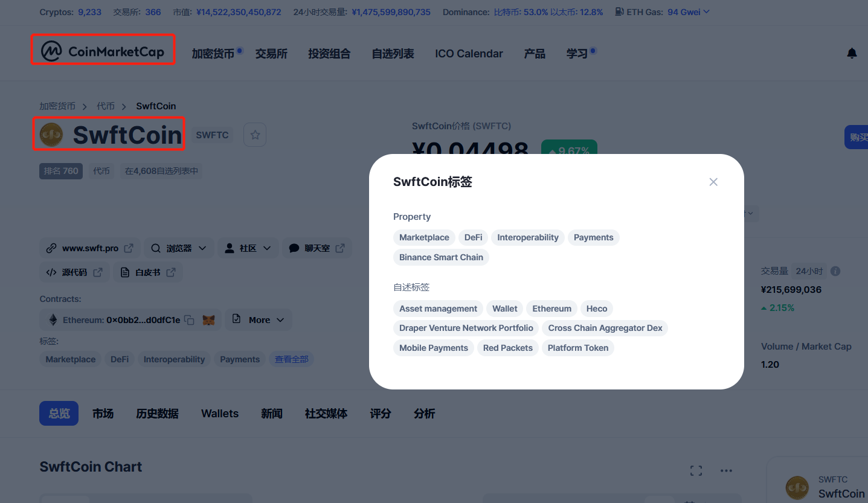Close the SwftCoin tags dialog
Viewport: 868px width, 503px height.
713,182
